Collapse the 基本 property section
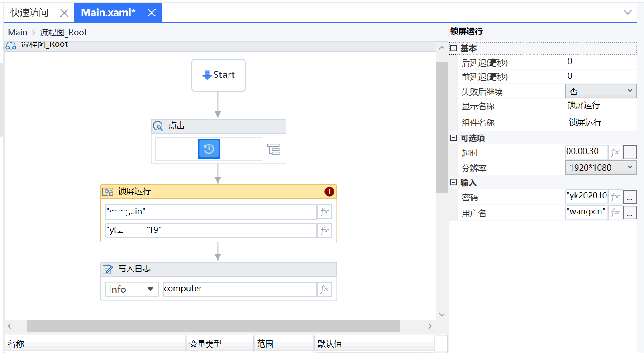The image size is (644, 353). [x=453, y=48]
